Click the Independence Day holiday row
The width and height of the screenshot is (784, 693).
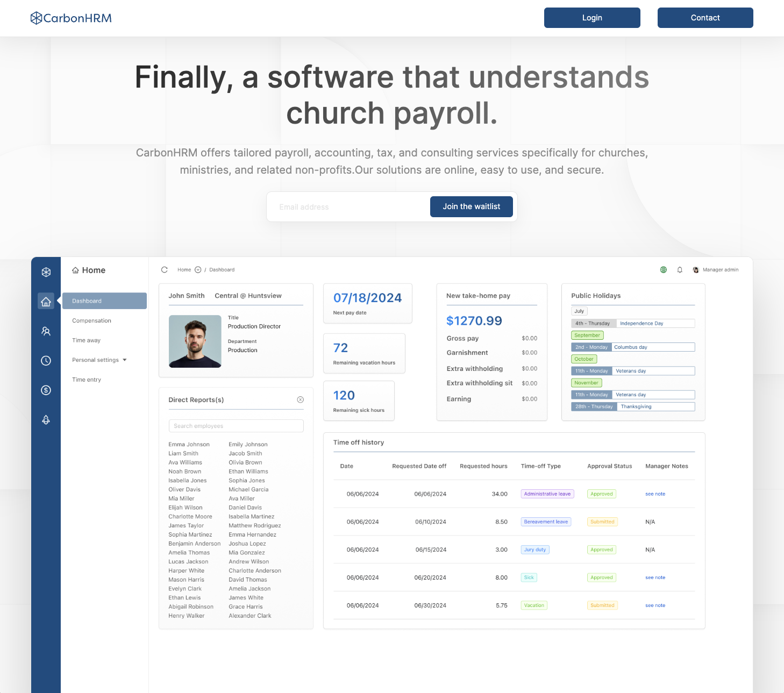(633, 324)
